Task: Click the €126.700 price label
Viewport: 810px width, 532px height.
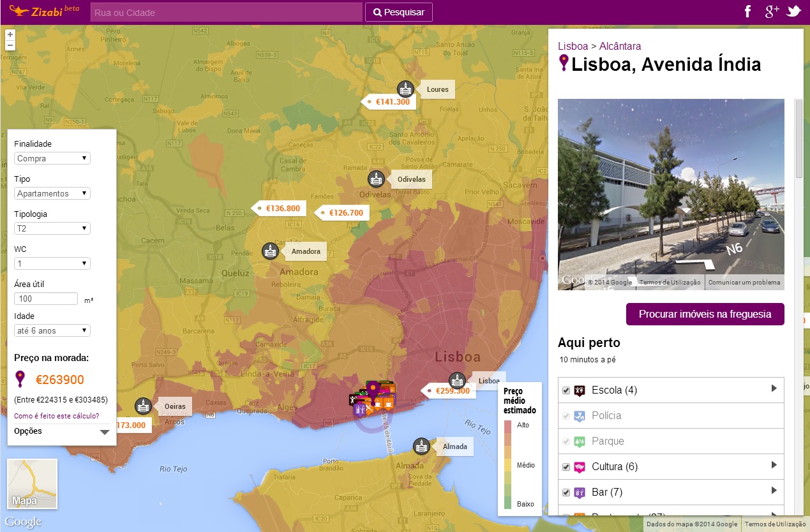Action: (x=342, y=212)
